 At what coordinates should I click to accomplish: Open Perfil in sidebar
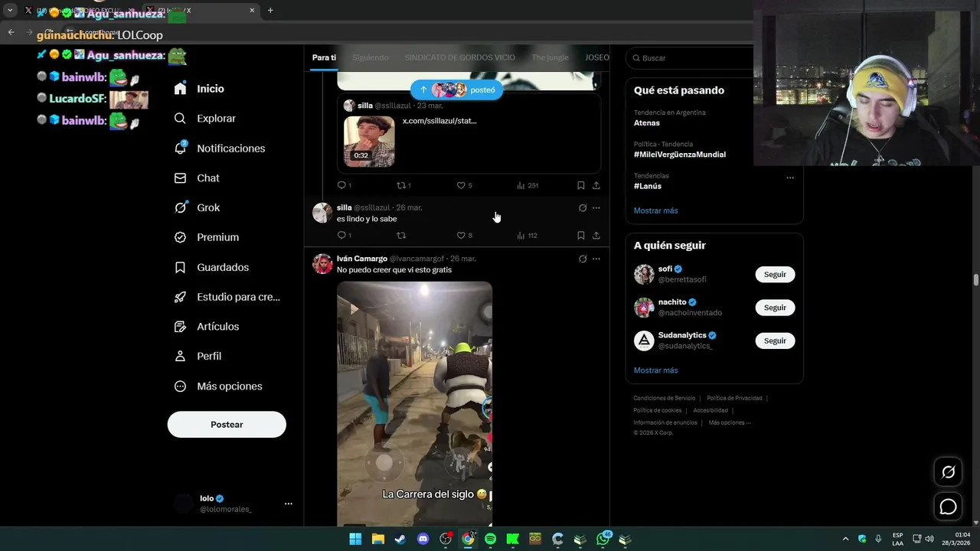click(198, 357)
